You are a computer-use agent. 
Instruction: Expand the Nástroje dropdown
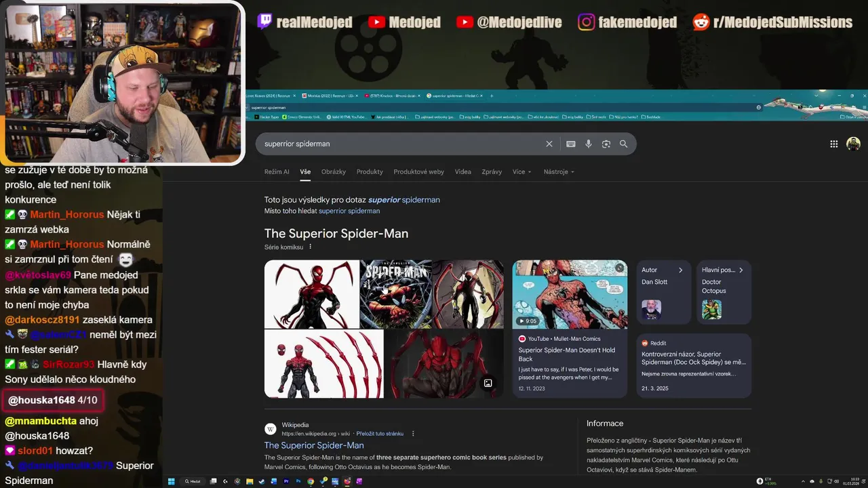pyautogui.click(x=559, y=171)
